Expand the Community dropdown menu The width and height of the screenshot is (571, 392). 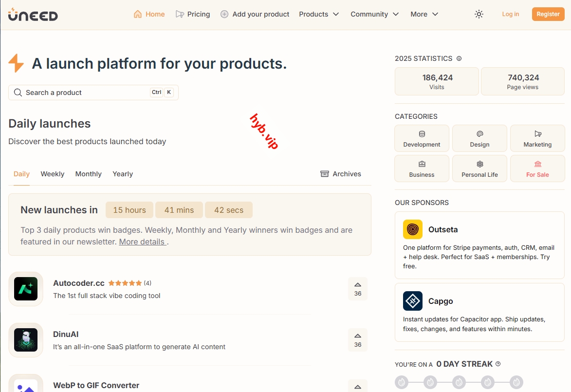[374, 14]
